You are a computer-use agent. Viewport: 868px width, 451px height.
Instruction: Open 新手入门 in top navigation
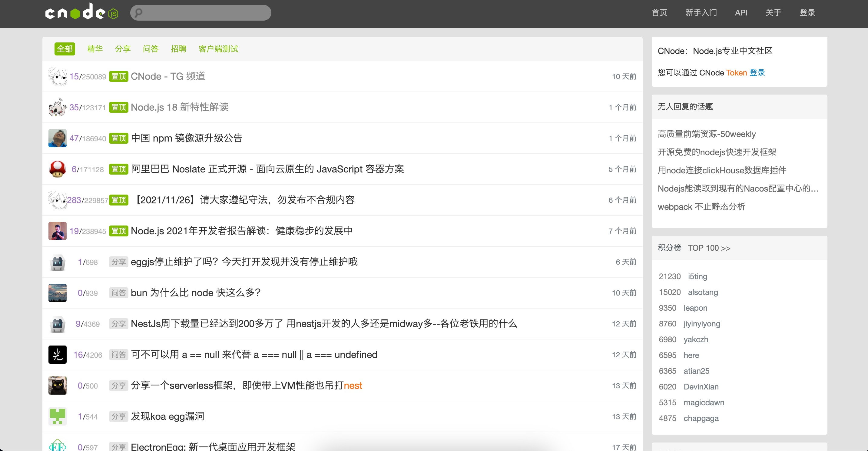(701, 13)
